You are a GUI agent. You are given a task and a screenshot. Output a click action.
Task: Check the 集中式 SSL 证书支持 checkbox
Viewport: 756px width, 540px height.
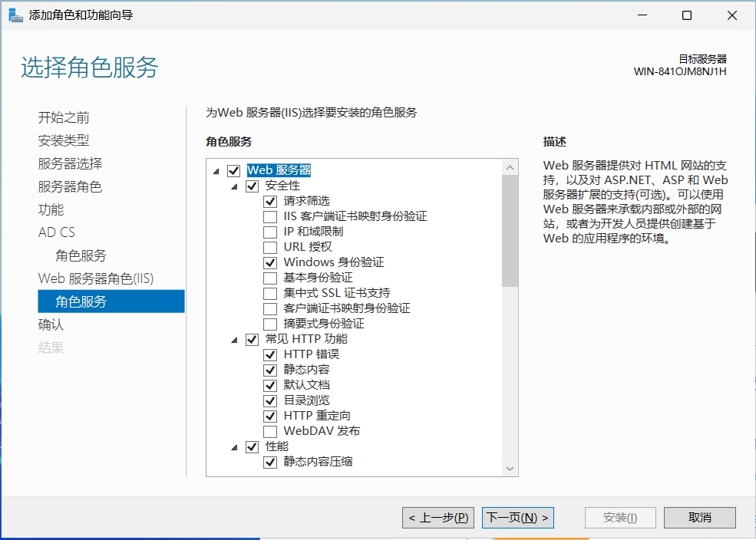(x=270, y=293)
